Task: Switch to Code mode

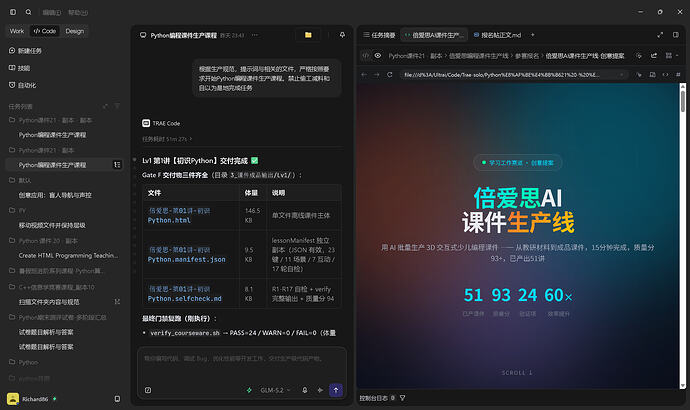Action: coord(45,31)
